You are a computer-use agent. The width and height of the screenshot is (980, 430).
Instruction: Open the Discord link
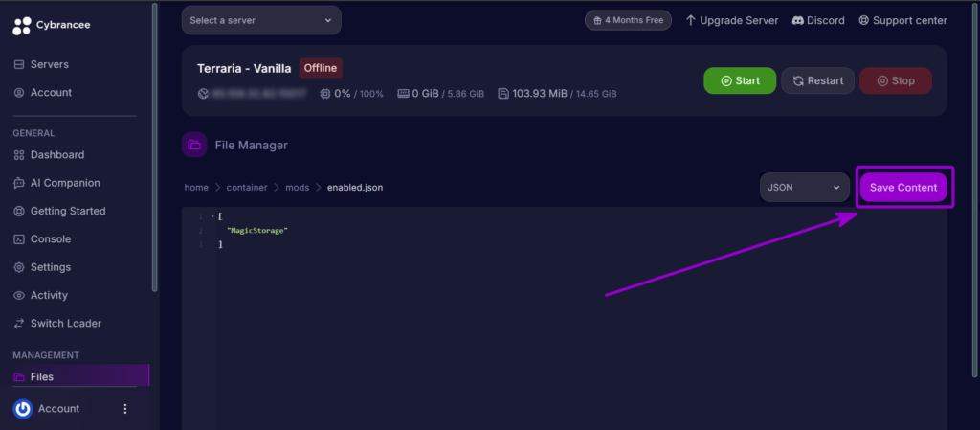pos(818,21)
